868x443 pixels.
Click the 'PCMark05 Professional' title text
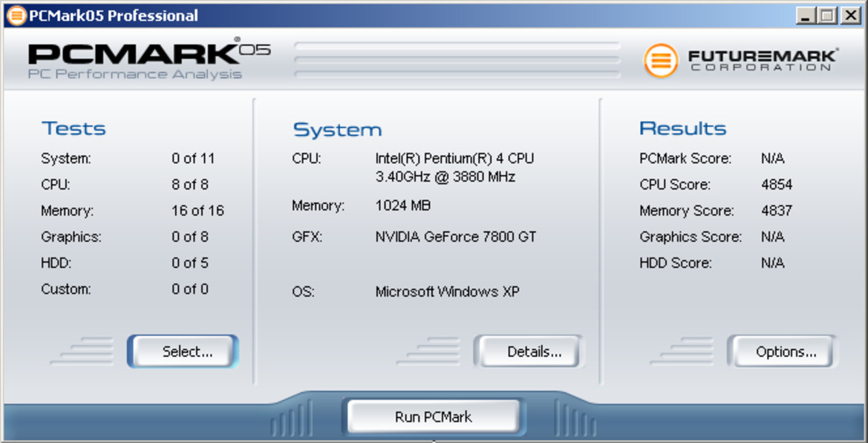click(113, 16)
